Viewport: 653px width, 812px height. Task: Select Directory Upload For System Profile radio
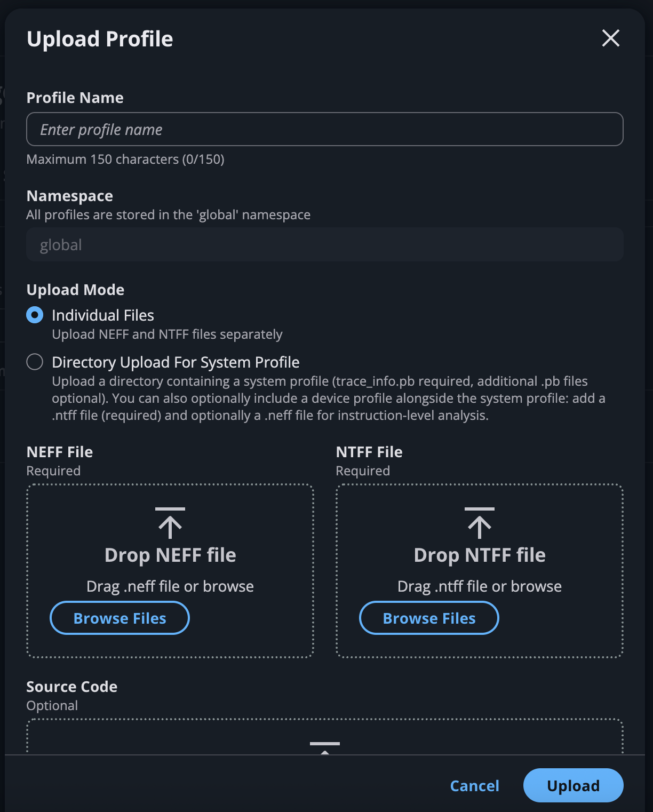click(x=35, y=362)
